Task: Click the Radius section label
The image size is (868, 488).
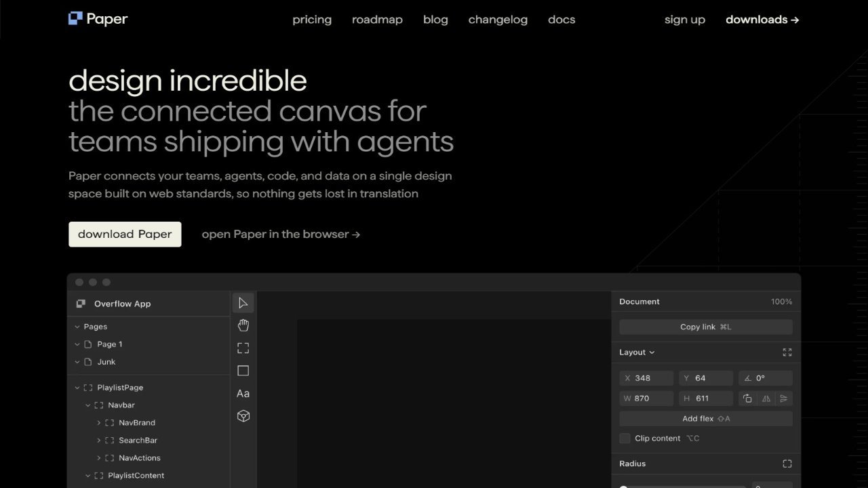Action: 633,464
